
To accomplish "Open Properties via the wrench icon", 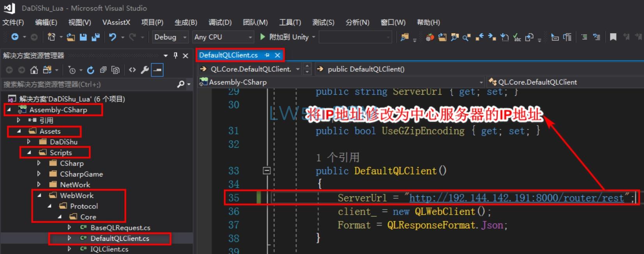I will [x=145, y=70].
